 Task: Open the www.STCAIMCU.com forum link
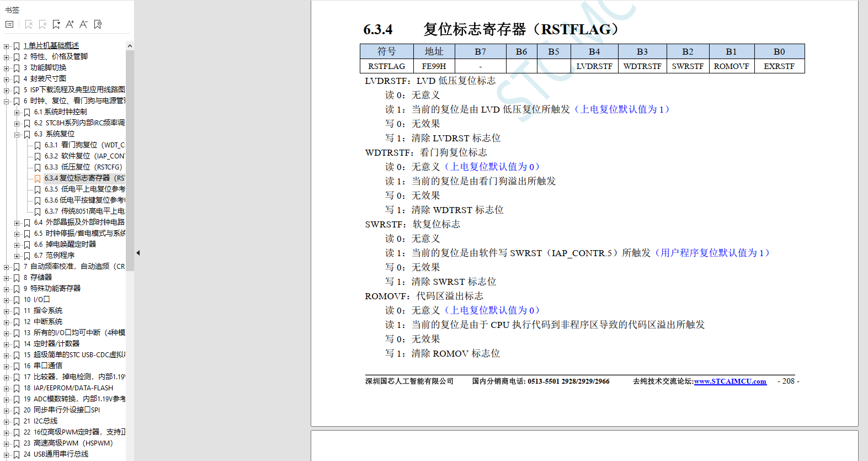coord(730,381)
